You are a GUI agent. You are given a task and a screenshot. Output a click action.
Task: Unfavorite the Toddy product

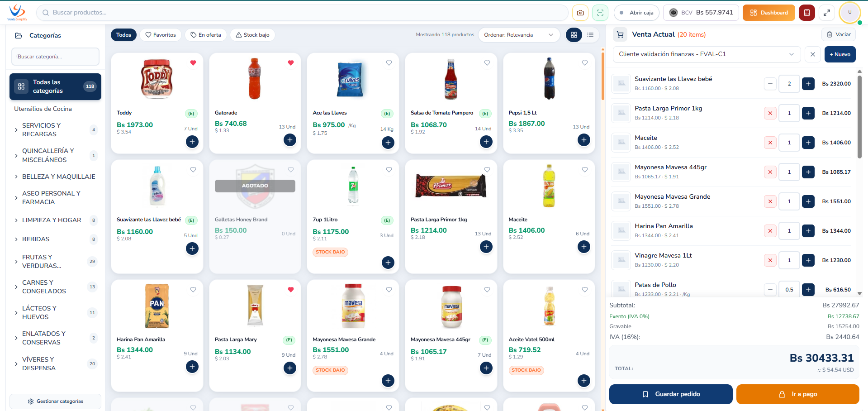[193, 63]
